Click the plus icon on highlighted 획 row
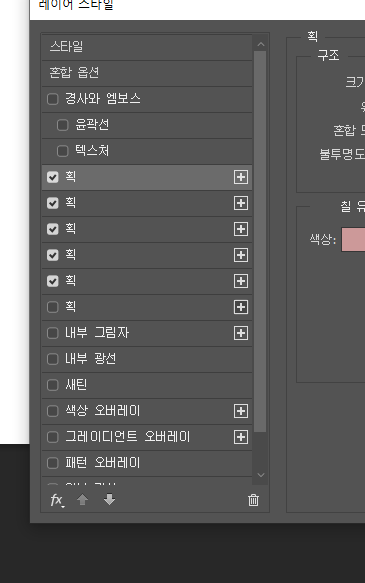This screenshot has width=365, height=583. coord(241,177)
